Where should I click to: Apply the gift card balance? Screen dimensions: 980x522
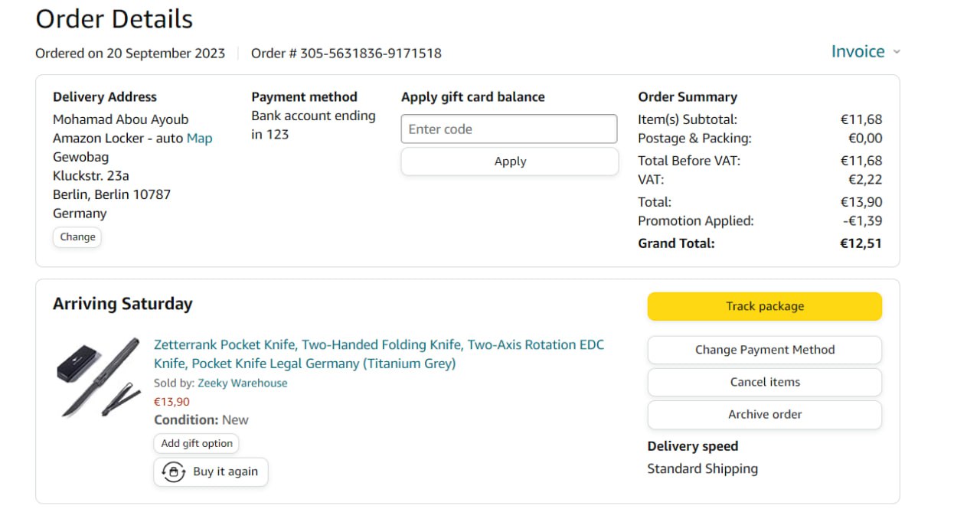[509, 161]
